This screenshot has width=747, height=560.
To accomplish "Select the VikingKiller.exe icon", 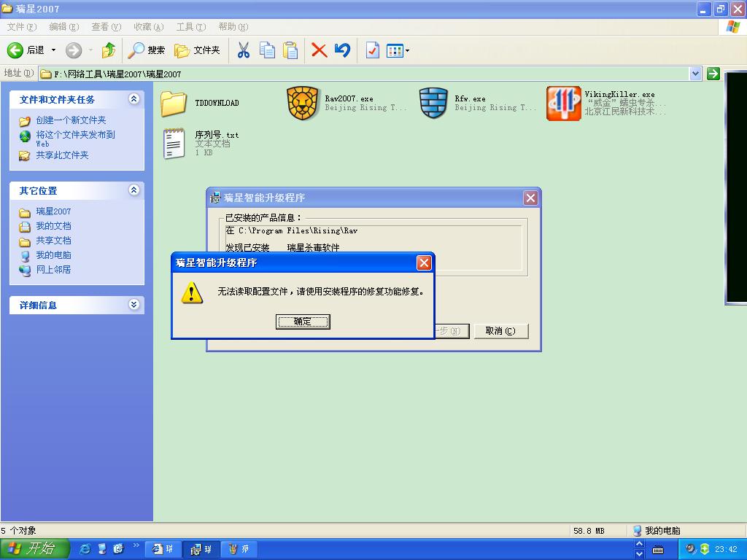I will tap(564, 104).
